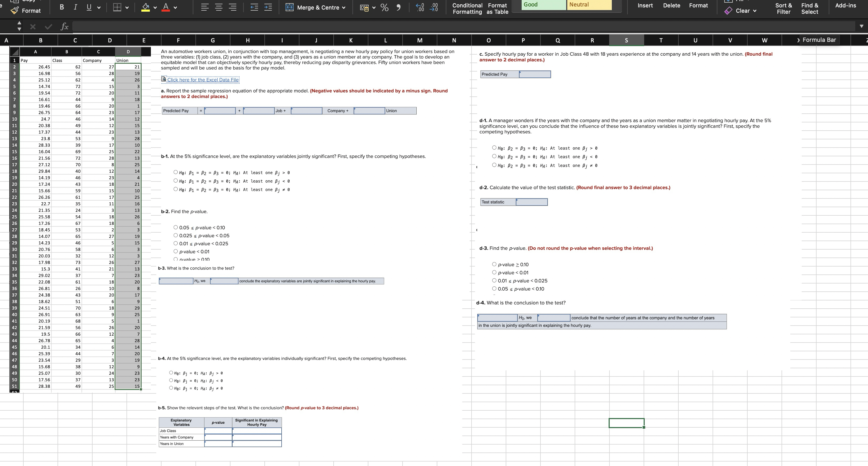Select b-1 option with βj ≠ 0

click(x=176, y=189)
